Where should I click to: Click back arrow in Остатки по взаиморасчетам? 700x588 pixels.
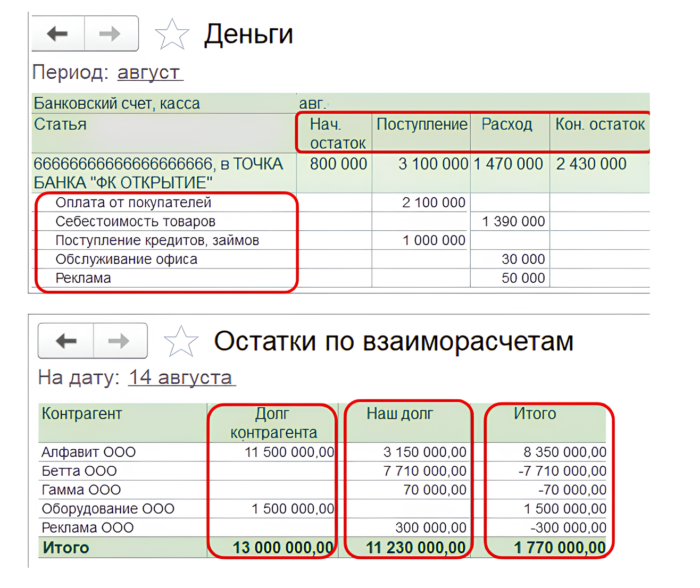point(66,341)
